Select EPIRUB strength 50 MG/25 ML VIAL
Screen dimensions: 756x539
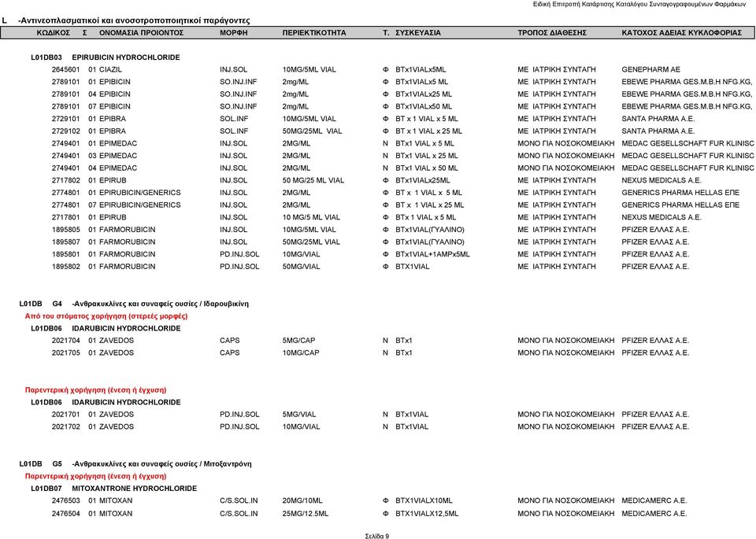313,180
